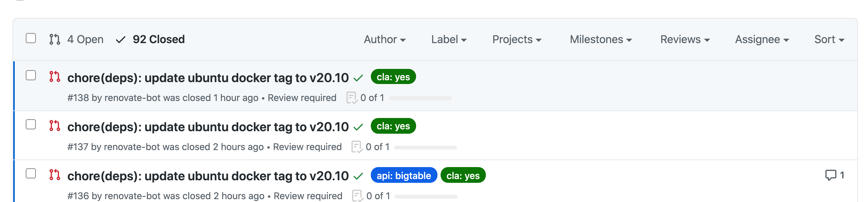Image resolution: width=868 pixels, height=202 pixels.
Task: Click task progress bar for PR #137
Action: tap(425, 147)
